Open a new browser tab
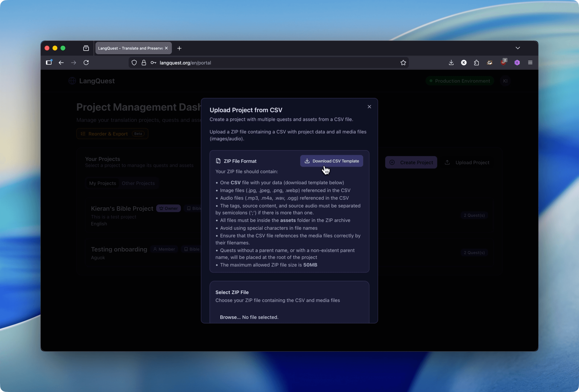579x392 pixels. [179, 48]
